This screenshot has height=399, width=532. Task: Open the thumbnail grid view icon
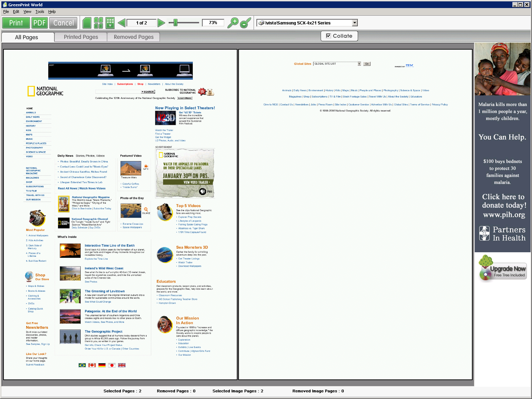coord(110,23)
